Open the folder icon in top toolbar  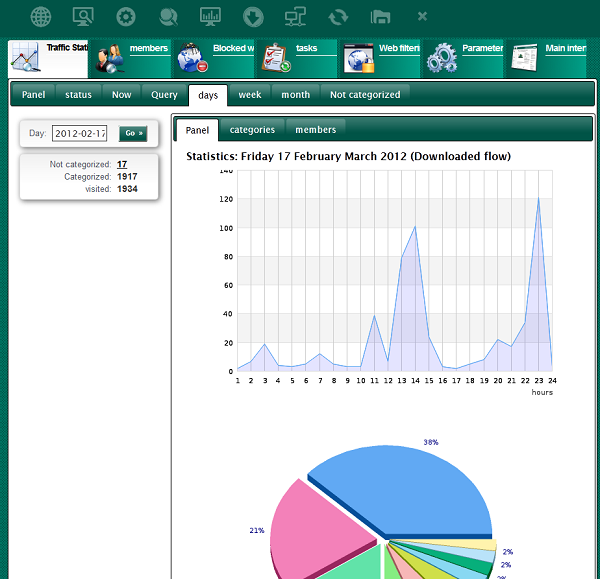click(380, 17)
